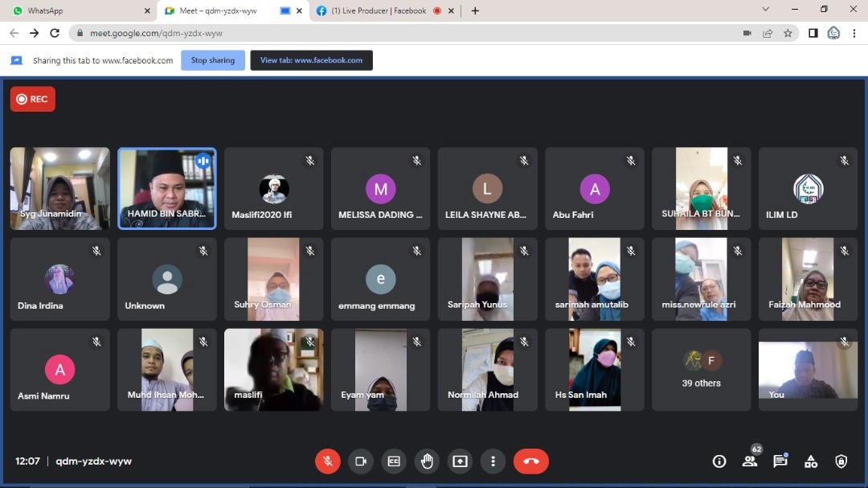
Task: Click Asmi Namru avatar
Action: pos(59,370)
